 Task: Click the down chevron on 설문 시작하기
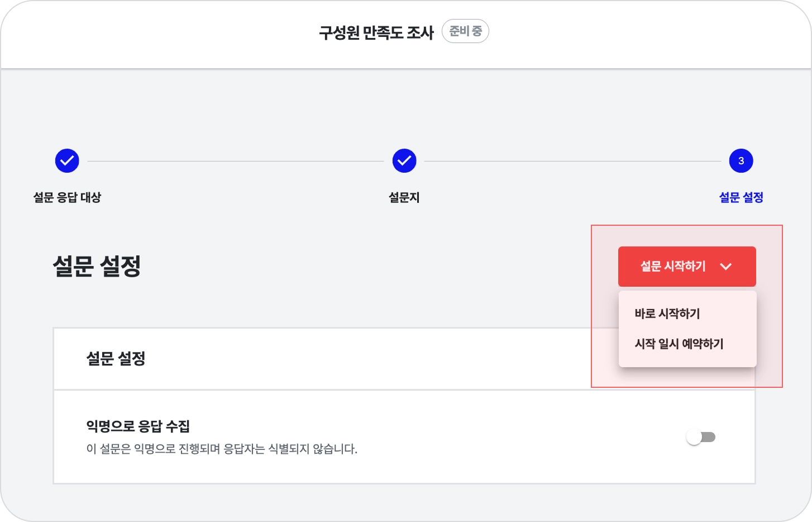click(725, 267)
